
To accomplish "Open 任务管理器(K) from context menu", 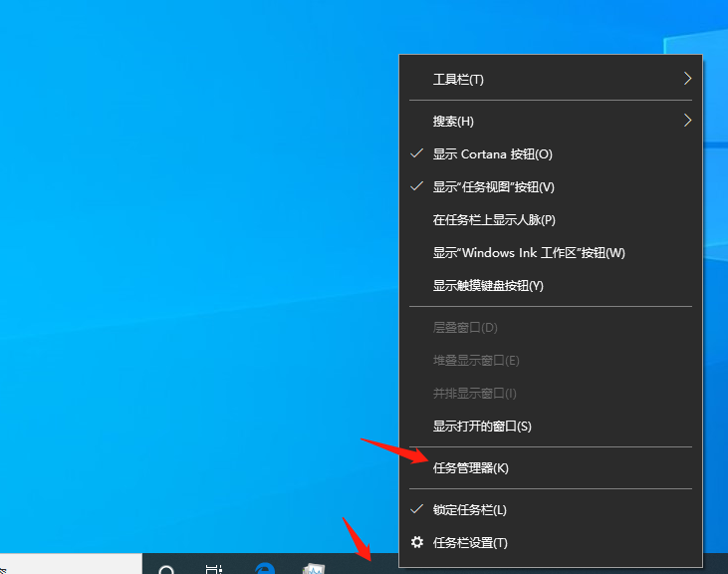I will 470,468.
